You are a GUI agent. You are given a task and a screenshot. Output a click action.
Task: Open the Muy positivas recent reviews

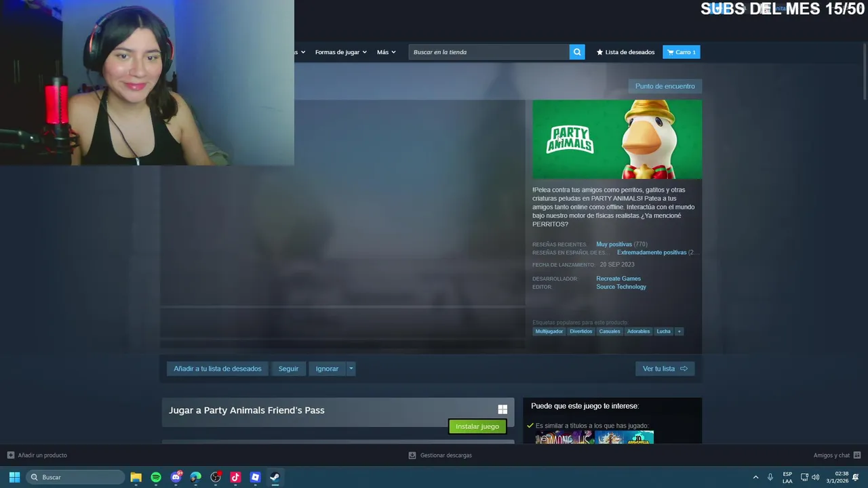pos(614,244)
